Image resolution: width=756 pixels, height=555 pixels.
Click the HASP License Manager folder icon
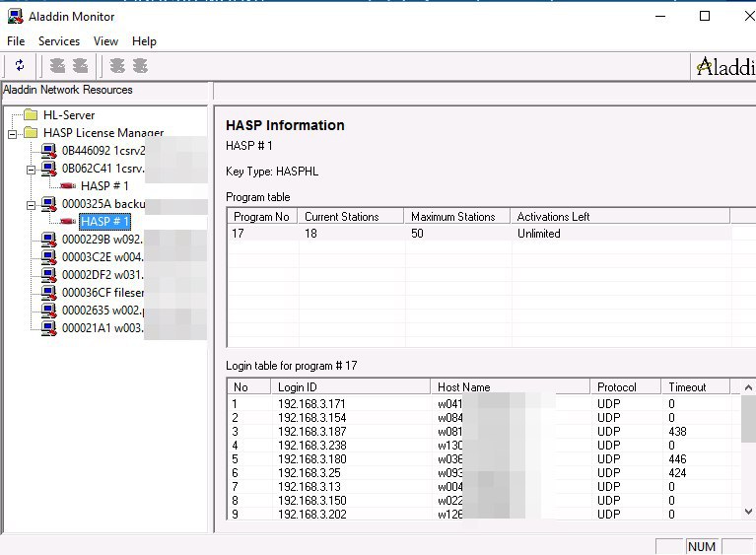(31, 133)
